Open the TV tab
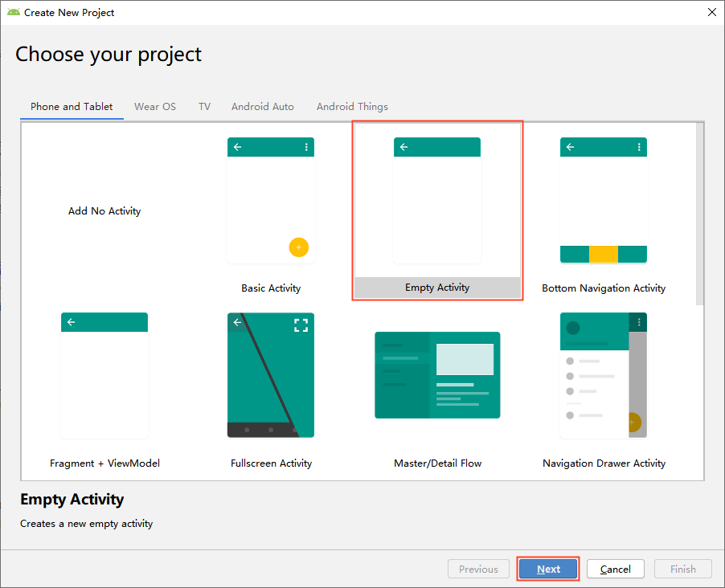This screenshot has width=725, height=588. pyautogui.click(x=204, y=107)
